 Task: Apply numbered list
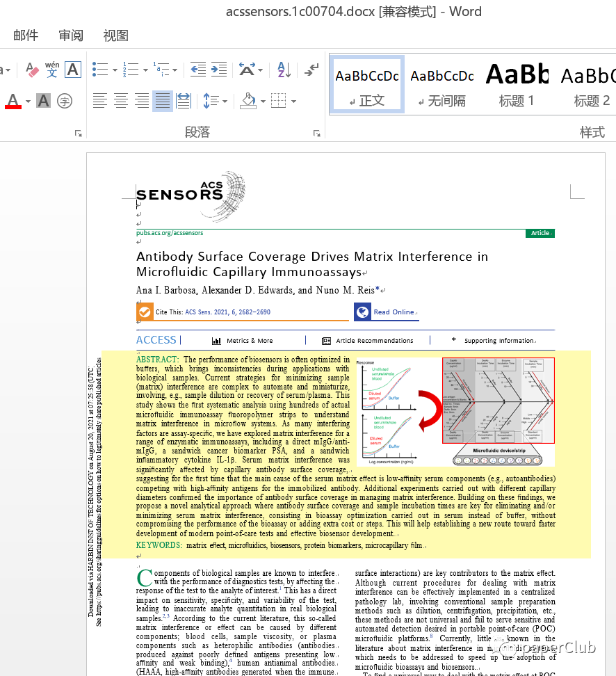click(131, 70)
